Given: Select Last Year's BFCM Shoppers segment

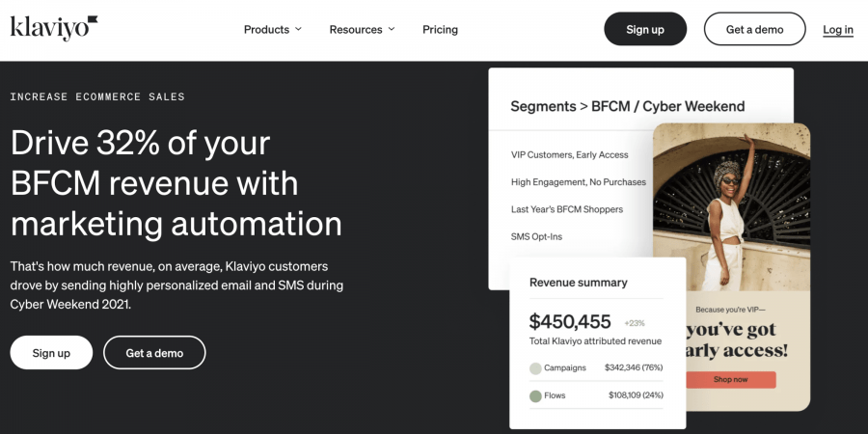Looking at the screenshot, I should pyautogui.click(x=566, y=209).
